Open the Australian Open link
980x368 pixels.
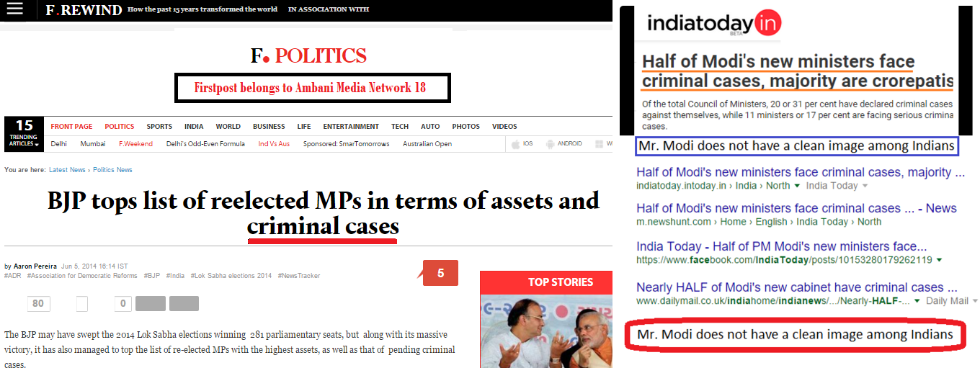427,144
